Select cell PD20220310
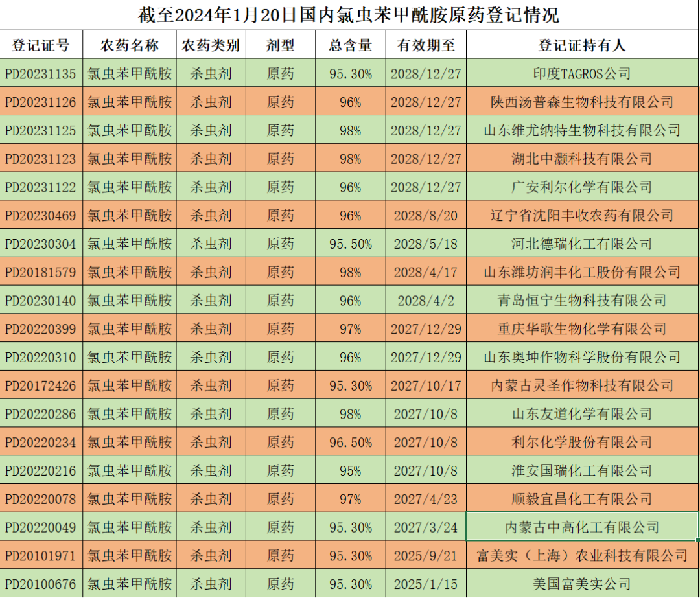Screen dimensions: 700x598 tap(41, 356)
